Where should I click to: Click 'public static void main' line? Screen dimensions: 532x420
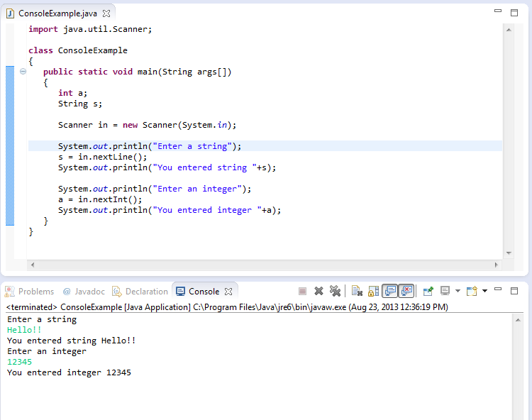[x=138, y=72]
